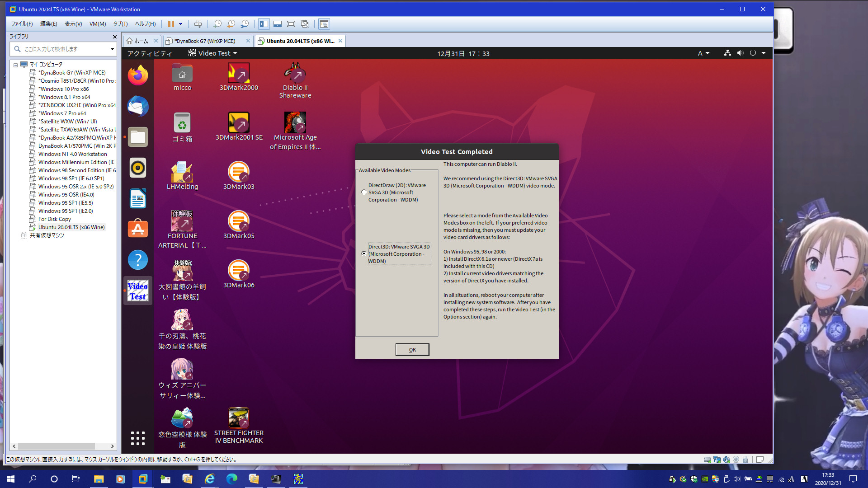The image size is (868, 488).
Task: Switch to Unity mode
Action: pyautogui.click(x=305, y=24)
